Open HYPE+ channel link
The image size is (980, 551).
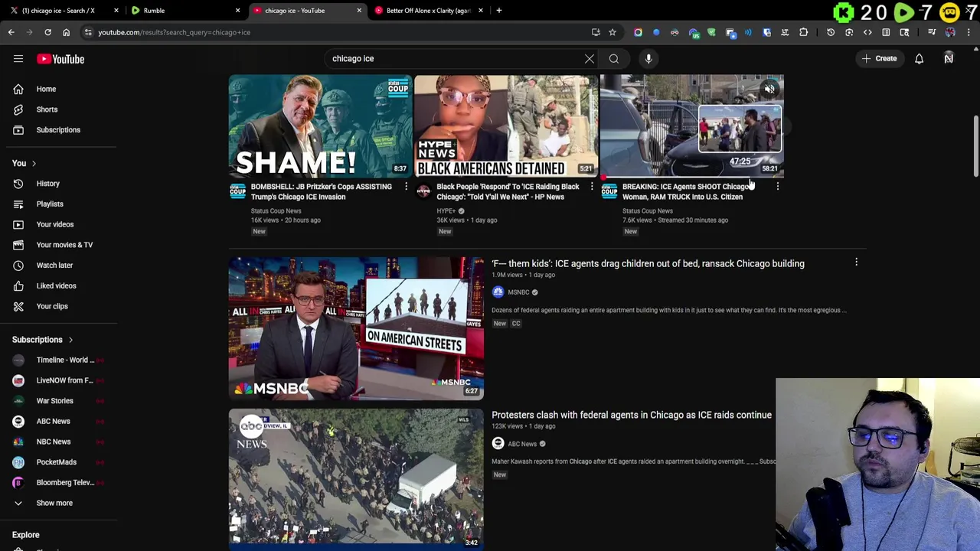click(446, 211)
